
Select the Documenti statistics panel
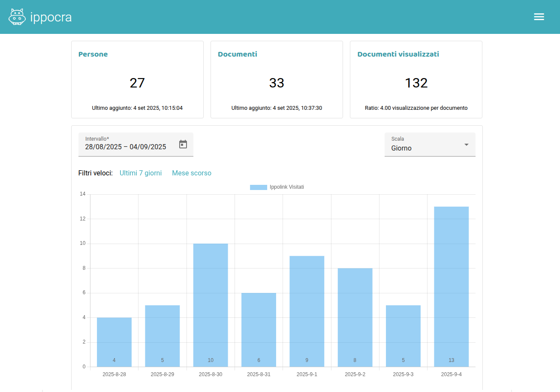coord(277,79)
